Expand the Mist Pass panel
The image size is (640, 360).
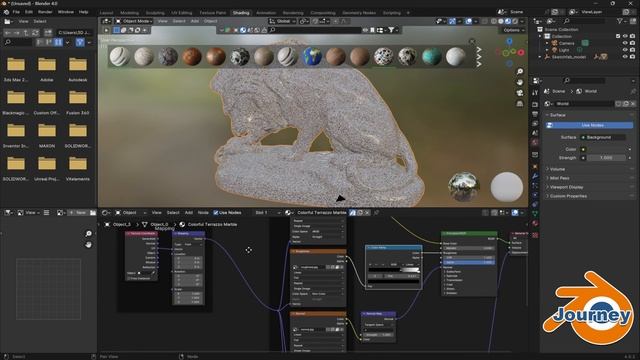pyautogui.click(x=559, y=178)
